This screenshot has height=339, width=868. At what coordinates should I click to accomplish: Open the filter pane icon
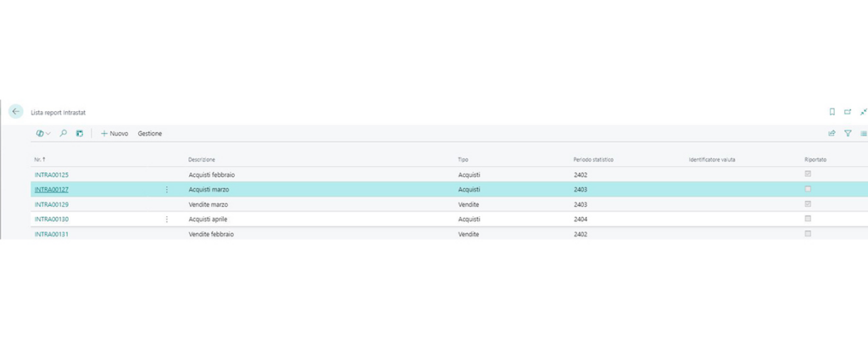[848, 134]
